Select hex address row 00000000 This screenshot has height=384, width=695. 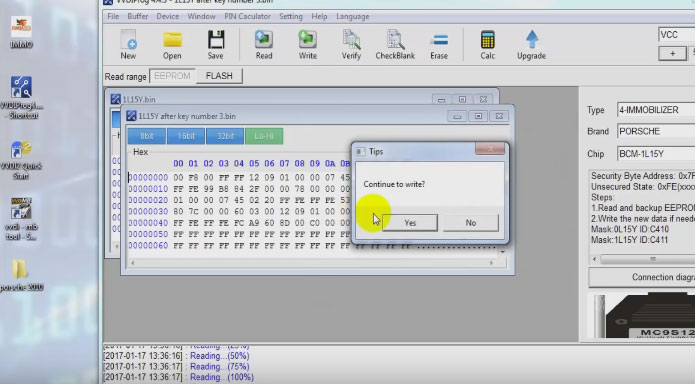148,177
